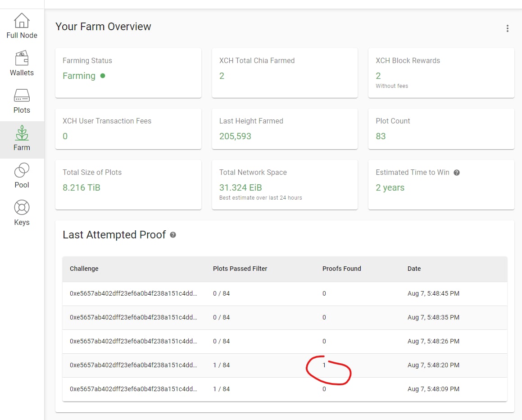Click the XCH User Transaction Fees label
This screenshot has width=522, height=420.
pos(107,121)
